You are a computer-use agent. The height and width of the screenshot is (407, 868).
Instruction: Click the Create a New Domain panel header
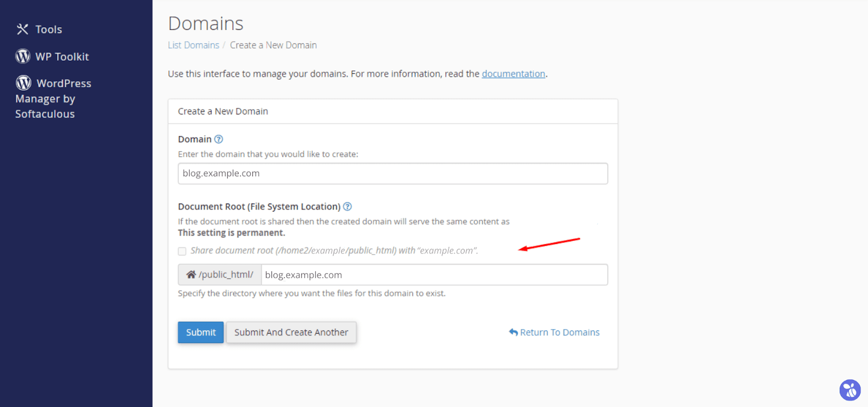pyautogui.click(x=393, y=111)
